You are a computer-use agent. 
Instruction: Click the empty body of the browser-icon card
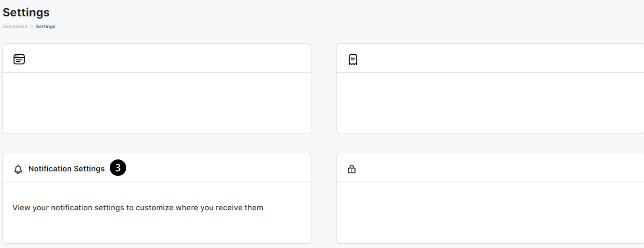click(157, 103)
